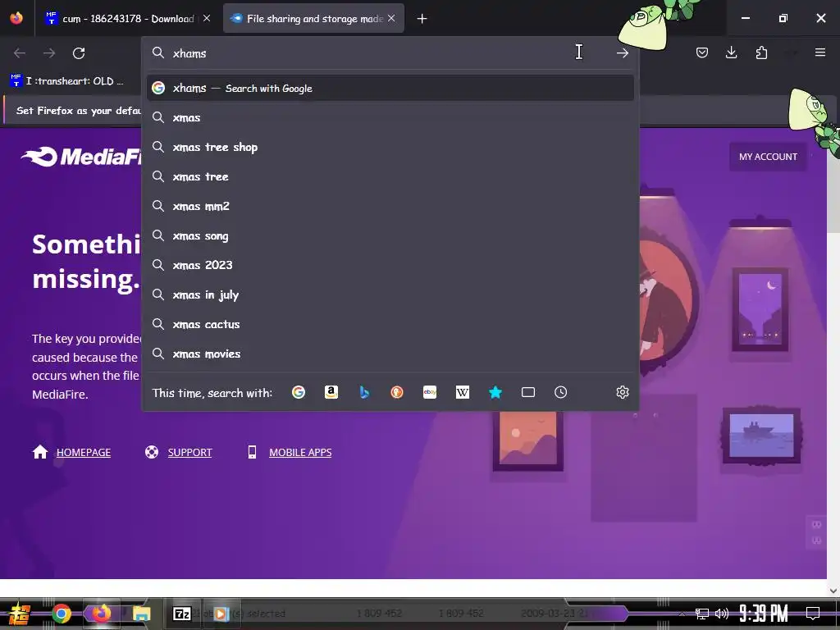Image resolution: width=840 pixels, height=630 pixels.
Task: Open the Downloads panel icon
Action: coord(731,52)
